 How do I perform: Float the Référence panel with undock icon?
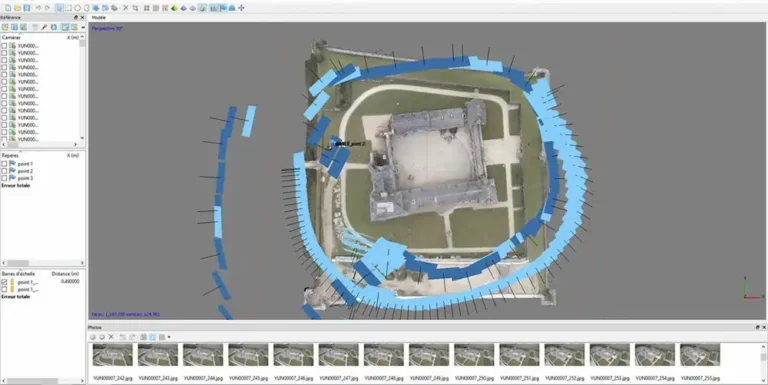pos(76,18)
